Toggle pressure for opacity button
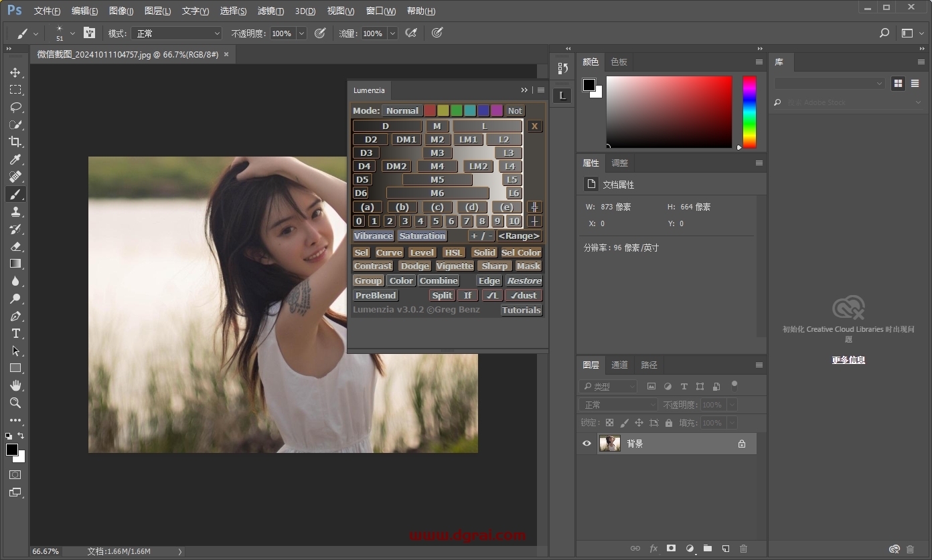Viewport: 932px width, 560px height. 320,33
